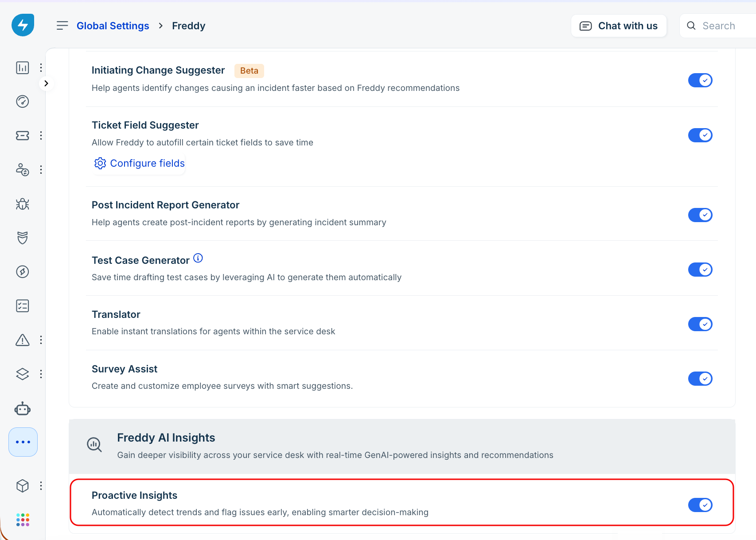Click the Translator title text
Viewport: 756px width, 540px height.
click(116, 314)
